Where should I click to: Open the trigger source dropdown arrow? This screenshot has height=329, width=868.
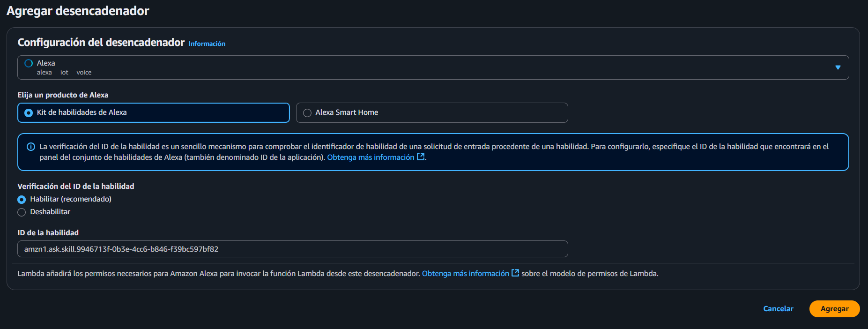tap(838, 67)
